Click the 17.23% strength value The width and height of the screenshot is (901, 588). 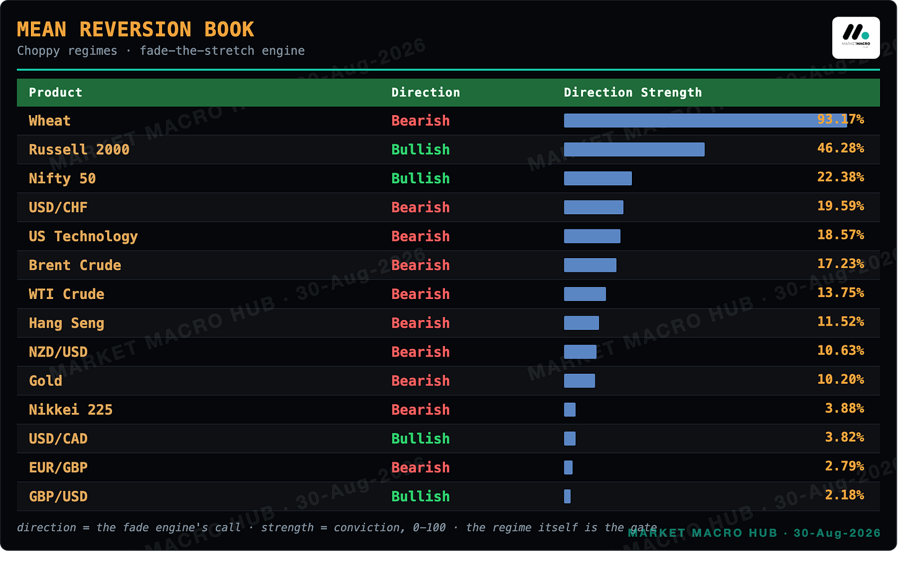[x=840, y=264]
